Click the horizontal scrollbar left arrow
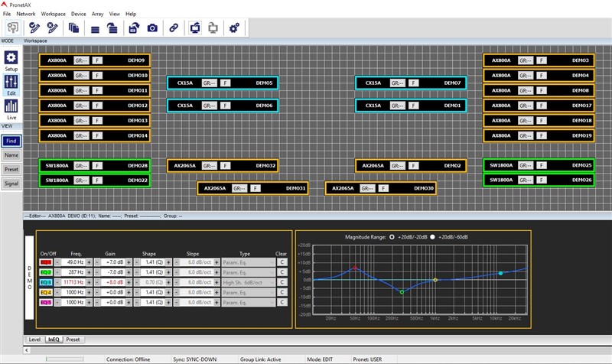 (27, 350)
